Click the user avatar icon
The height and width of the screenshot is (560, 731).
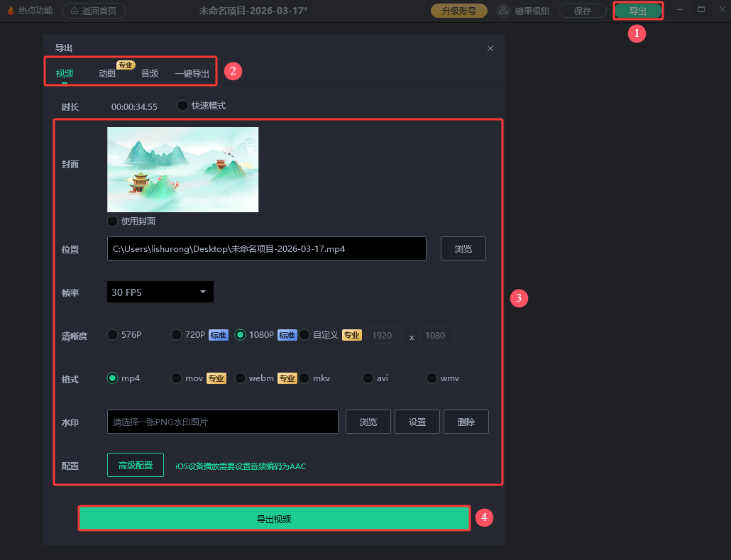pos(502,11)
